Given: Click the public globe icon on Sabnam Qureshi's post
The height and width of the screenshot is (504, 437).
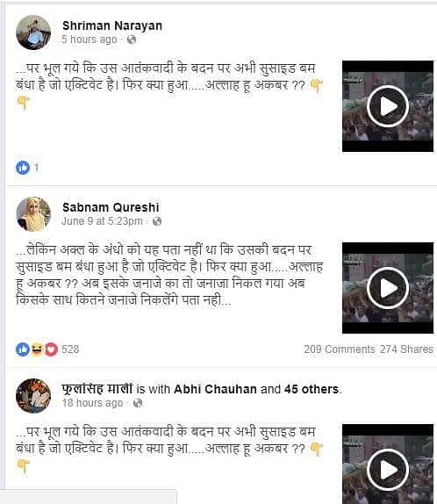Looking at the screenshot, I should [157, 221].
